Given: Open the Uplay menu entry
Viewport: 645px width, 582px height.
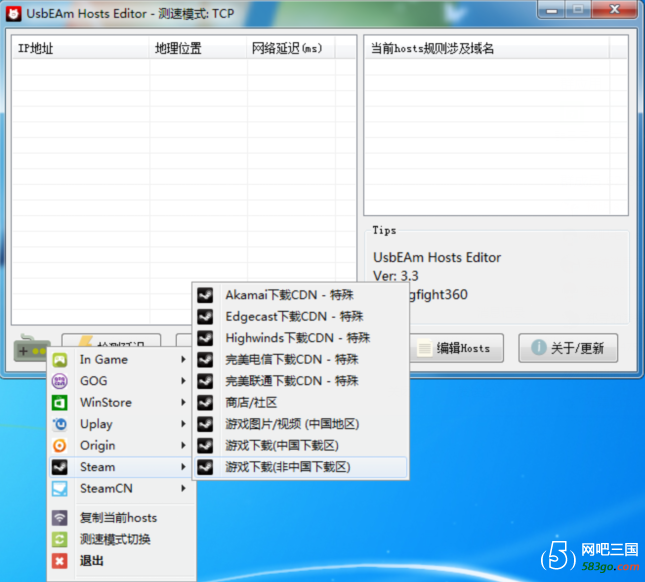Looking at the screenshot, I should 121,424.
